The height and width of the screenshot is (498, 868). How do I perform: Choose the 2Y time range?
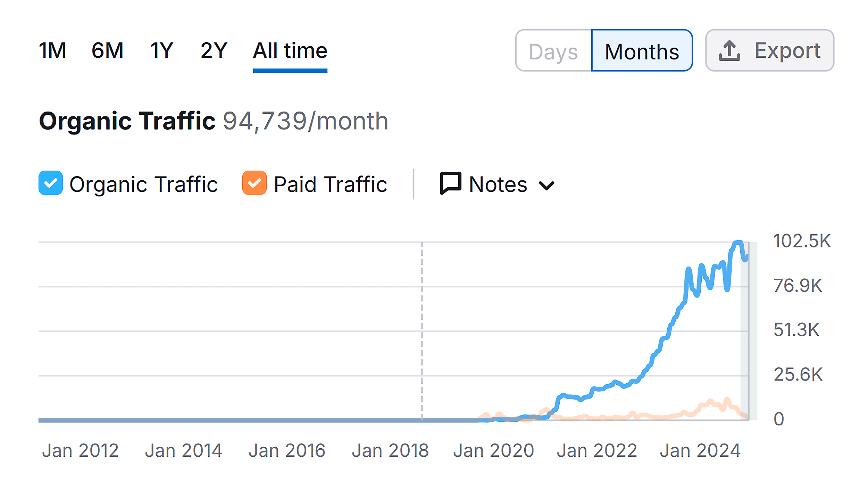point(213,50)
